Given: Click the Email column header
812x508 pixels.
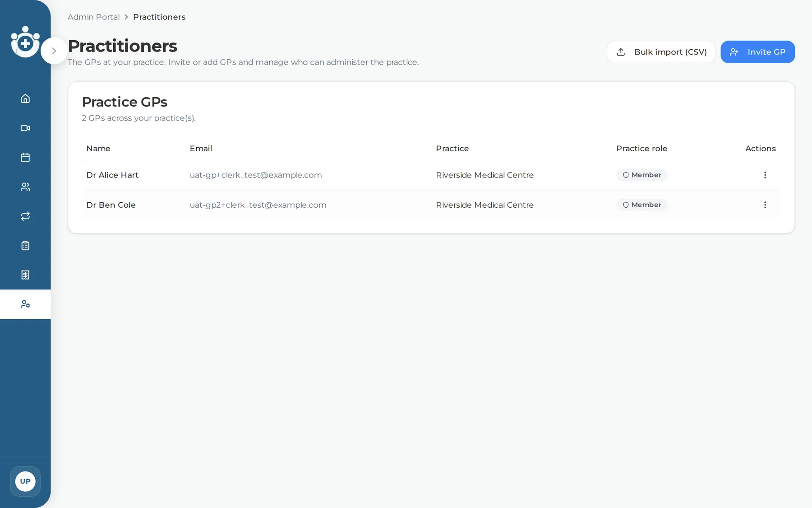Looking at the screenshot, I should pos(201,149).
